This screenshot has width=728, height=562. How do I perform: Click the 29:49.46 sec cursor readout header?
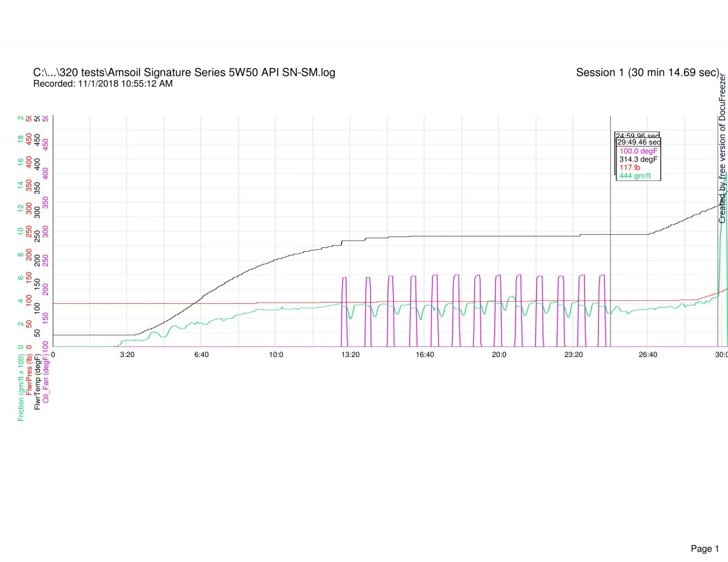point(638,142)
